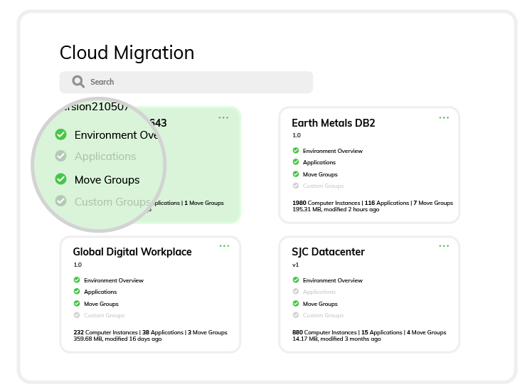Select Environment Overview in Earth Metals DB2
532x392 pixels.
(333, 151)
